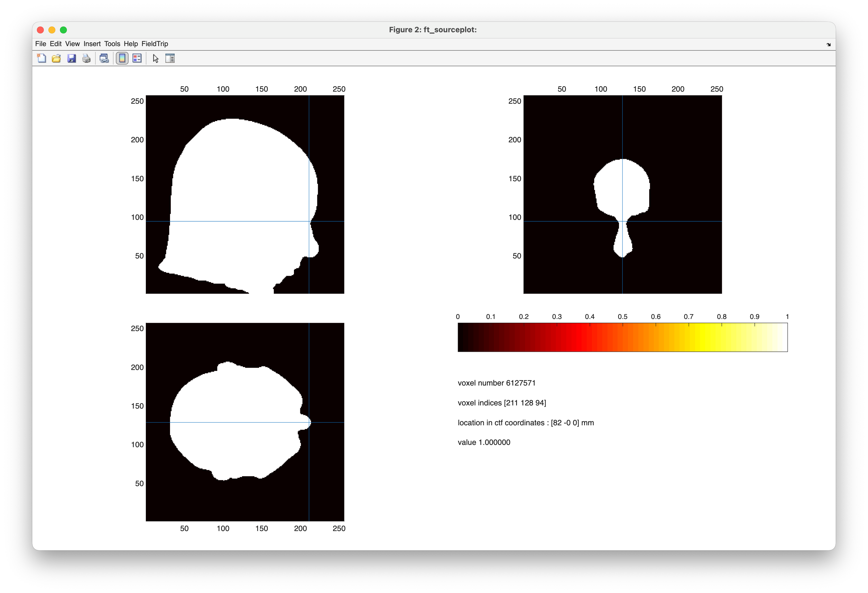Image resolution: width=868 pixels, height=593 pixels.
Task: Click the Open File folder icon
Action: pyautogui.click(x=56, y=58)
